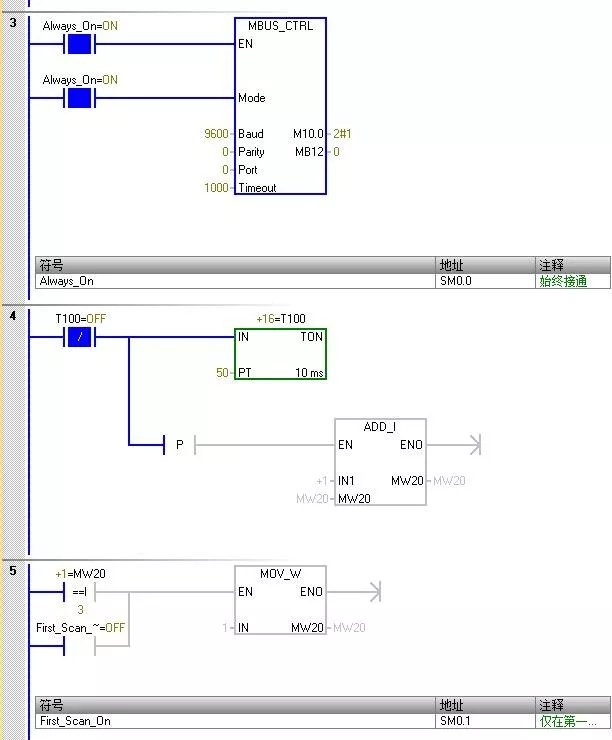Click the ADD_I instruction box
Screen dimensions: 612x740
point(380,461)
